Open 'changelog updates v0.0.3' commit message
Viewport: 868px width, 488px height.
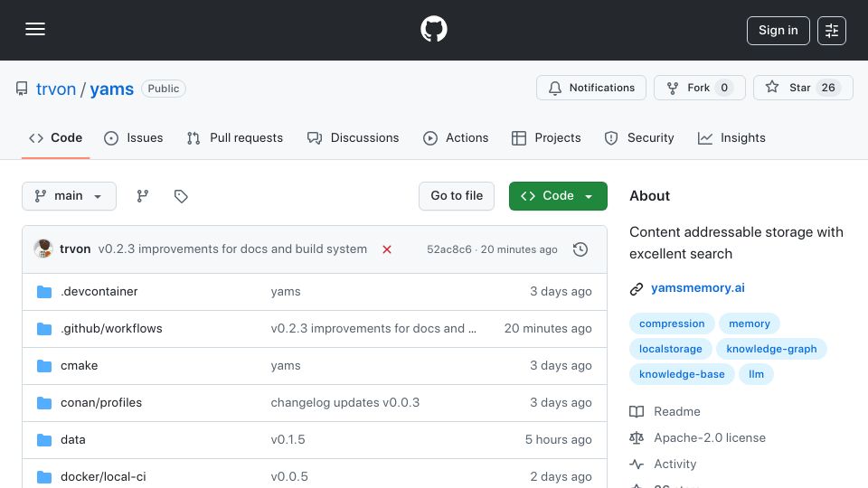(x=344, y=403)
